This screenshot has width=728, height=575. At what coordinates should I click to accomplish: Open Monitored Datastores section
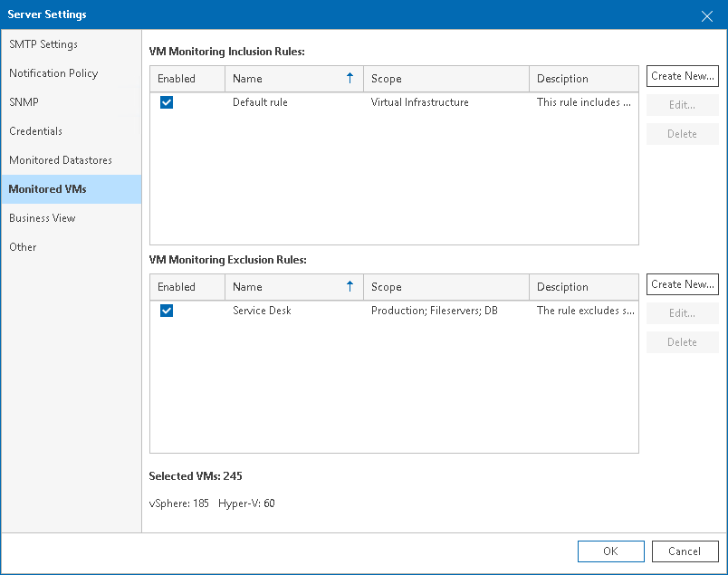click(x=61, y=160)
